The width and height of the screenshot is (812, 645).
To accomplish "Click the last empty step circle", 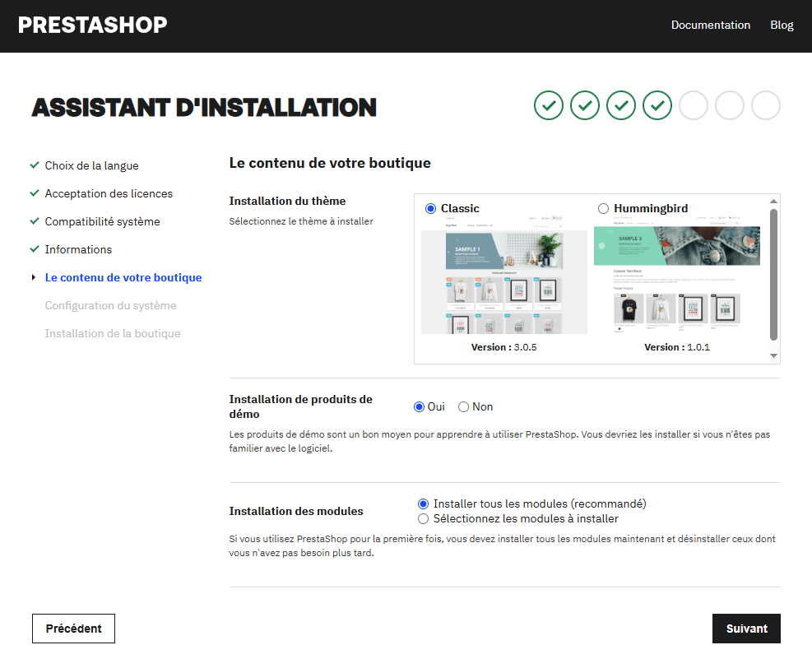I will pyautogui.click(x=766, y=105).
